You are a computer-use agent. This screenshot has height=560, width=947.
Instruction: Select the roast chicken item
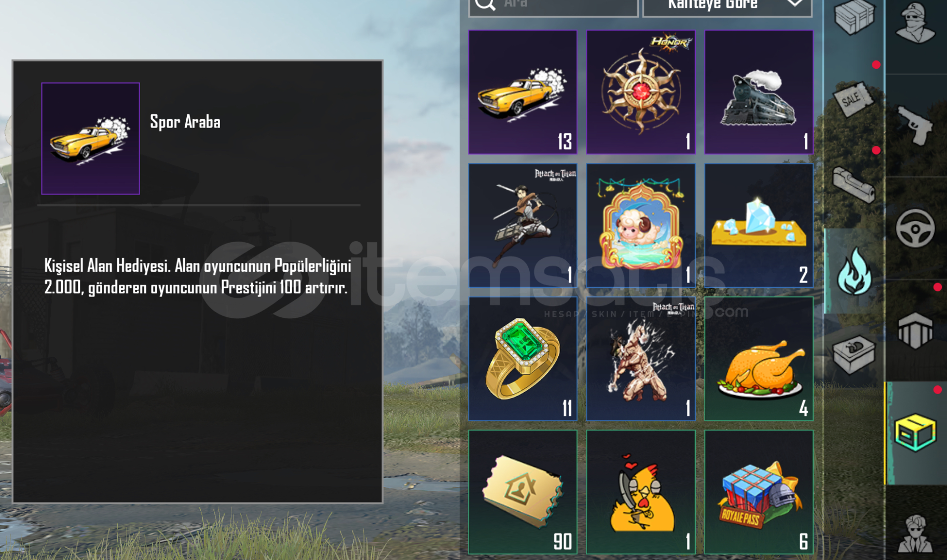[x=759, y=359]
